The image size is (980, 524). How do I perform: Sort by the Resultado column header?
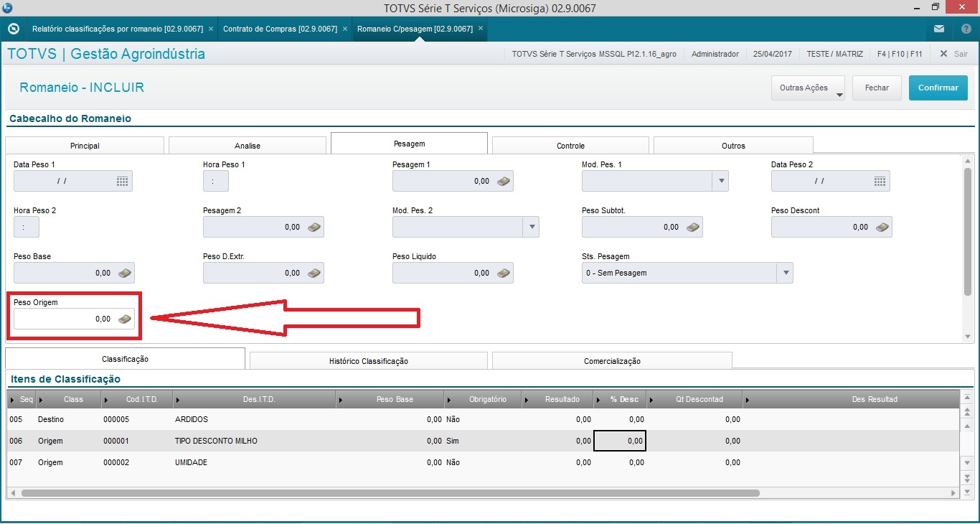tap(559, 399)
